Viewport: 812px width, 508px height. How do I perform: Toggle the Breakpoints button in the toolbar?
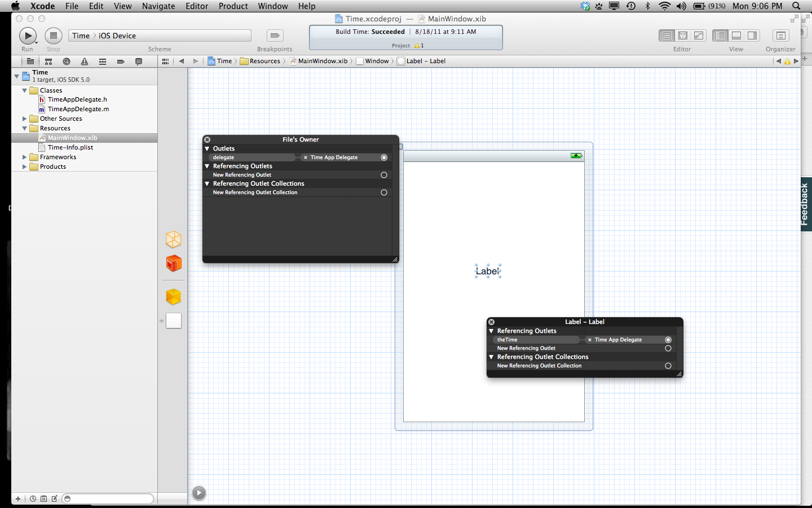pyautogui.click(x=275, y=36)
